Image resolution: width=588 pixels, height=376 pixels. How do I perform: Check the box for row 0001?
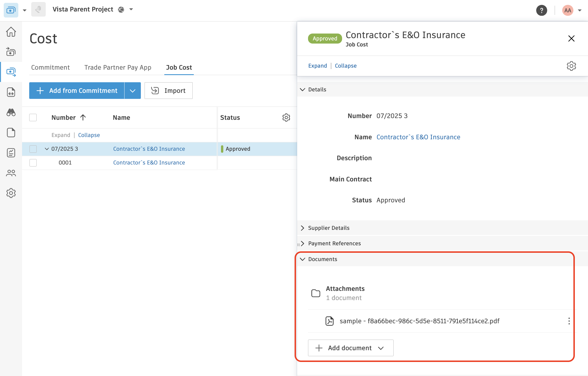click(x=33, y=162)
